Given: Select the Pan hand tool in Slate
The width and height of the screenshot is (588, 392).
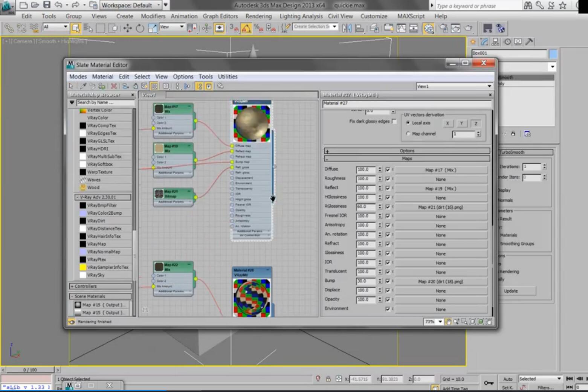Looking at the screenshot, I should coord(448,322).
